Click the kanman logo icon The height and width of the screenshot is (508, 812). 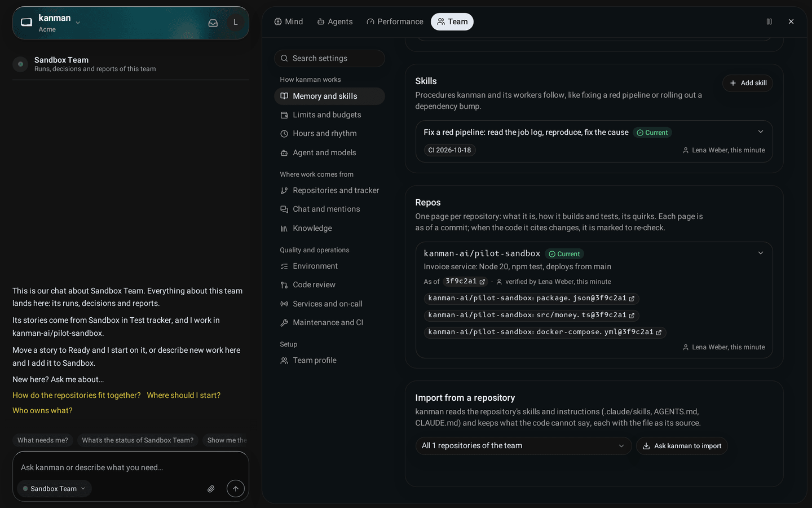[27, 23]
